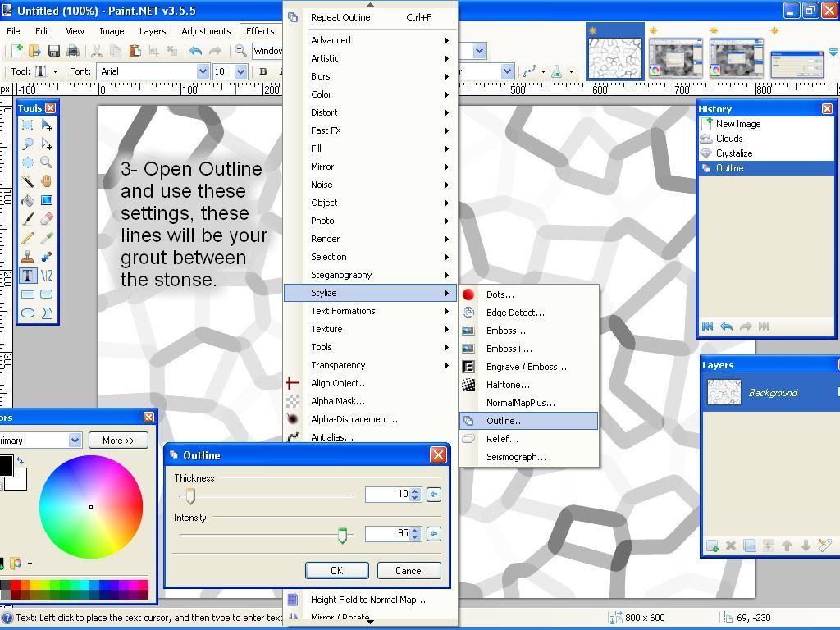The height and width of the screenshot is (630, 840).
Task: Open the Tool chooser dropdown arrow
Action: pyautogui.click(x=55, y=71)
